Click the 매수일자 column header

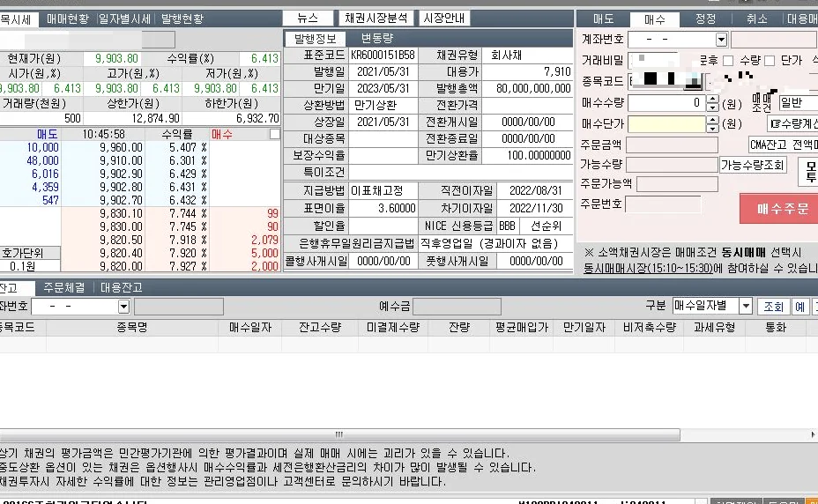pyautogui.click(x=250, y=328)
